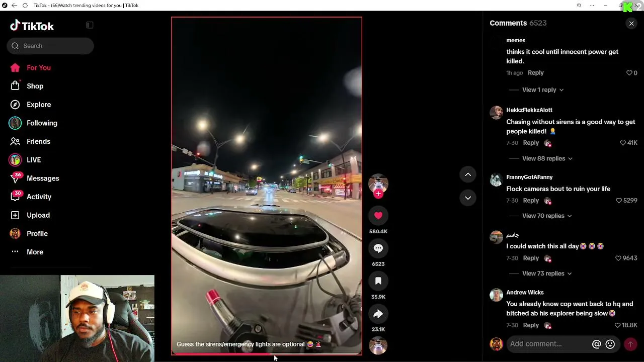The height and width of the screenshot is (362, 644).
Task: Click the Comments 6523 heading
Action: click(518, 23)
